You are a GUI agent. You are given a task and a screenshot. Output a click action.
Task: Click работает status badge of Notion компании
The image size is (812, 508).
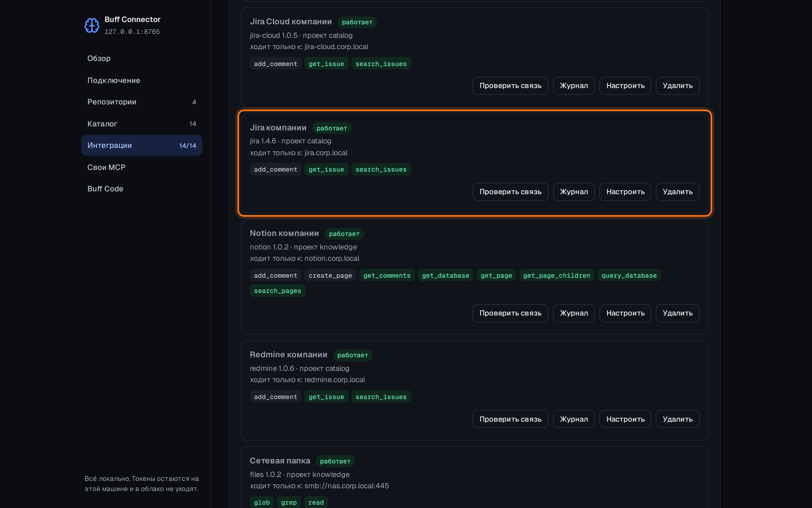(x=344, y=234)
